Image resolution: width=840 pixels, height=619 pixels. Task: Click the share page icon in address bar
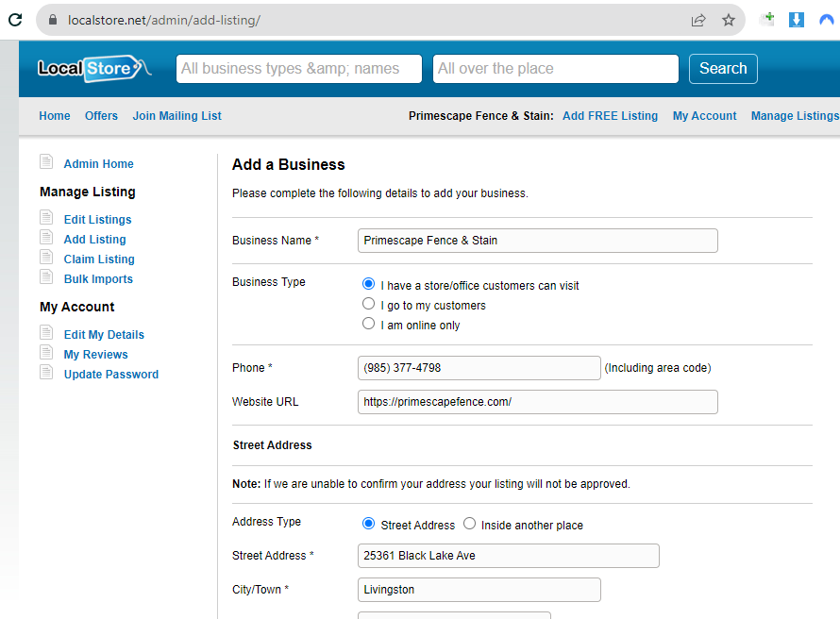(x=698, y=21)
